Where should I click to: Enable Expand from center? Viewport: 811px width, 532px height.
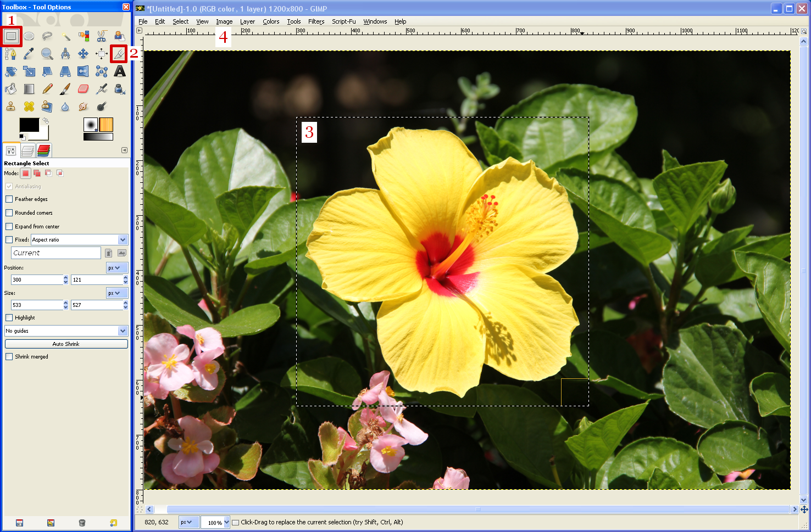click(9, 226)
